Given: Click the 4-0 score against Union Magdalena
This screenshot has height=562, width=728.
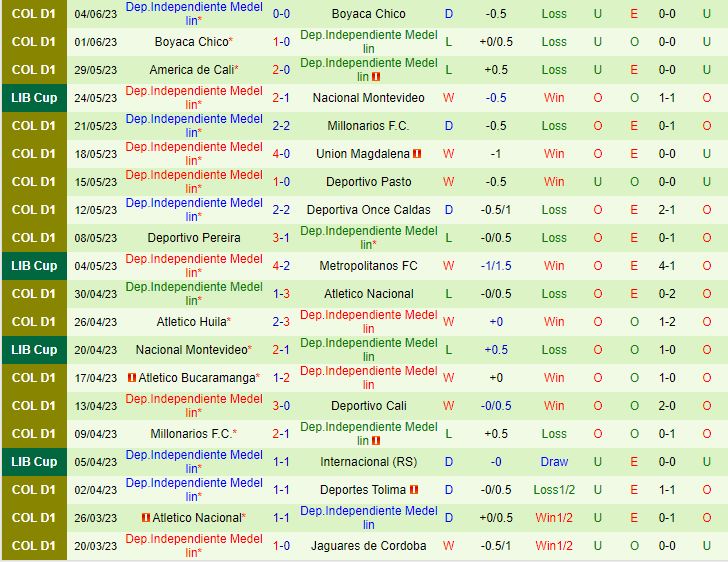Looking at the screenshot, I should (x=281, y=154).
